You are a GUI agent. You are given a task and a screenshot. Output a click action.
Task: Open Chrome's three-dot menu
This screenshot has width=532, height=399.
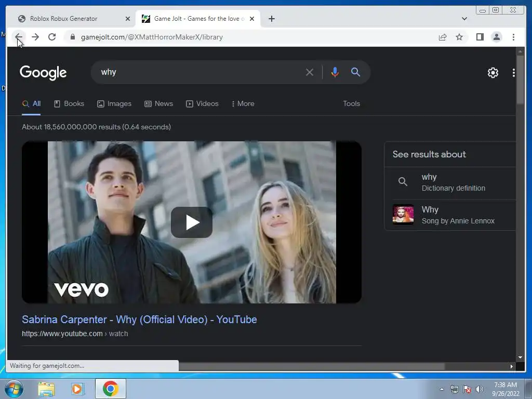(x=513, y=37)
